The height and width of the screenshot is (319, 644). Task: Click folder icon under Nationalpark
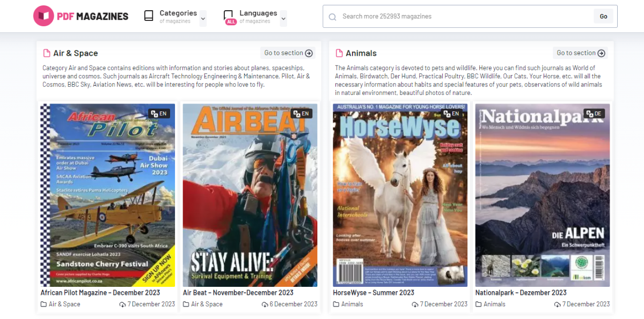[479, 305]
